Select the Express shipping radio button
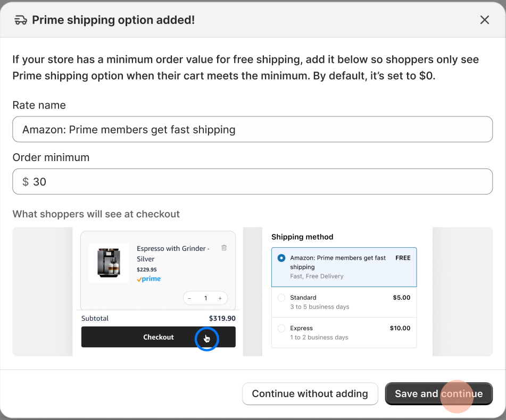The width and height of the screenshot is (506, 420). tap(281, 328)
